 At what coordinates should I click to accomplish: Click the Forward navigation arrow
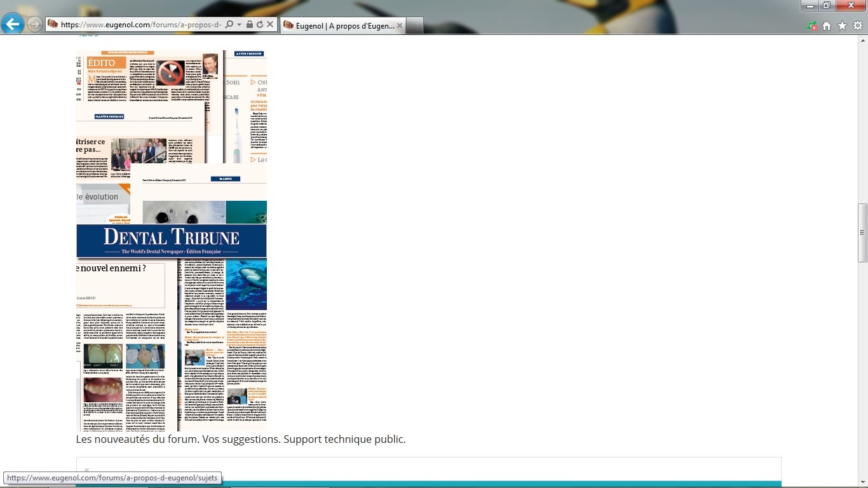35,24
